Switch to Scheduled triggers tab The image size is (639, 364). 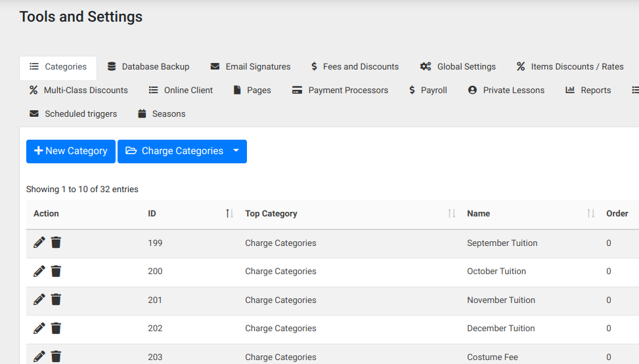coord(73,114)
